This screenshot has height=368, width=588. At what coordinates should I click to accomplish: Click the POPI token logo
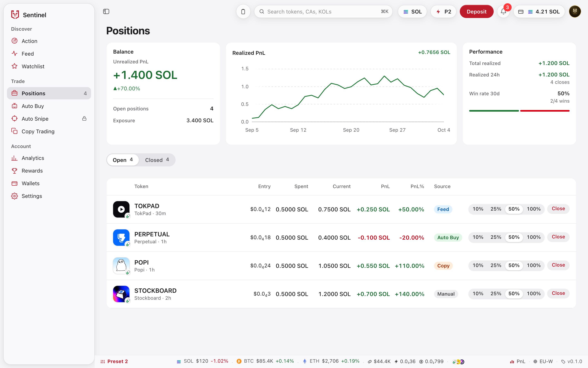[x=121, y=266]
